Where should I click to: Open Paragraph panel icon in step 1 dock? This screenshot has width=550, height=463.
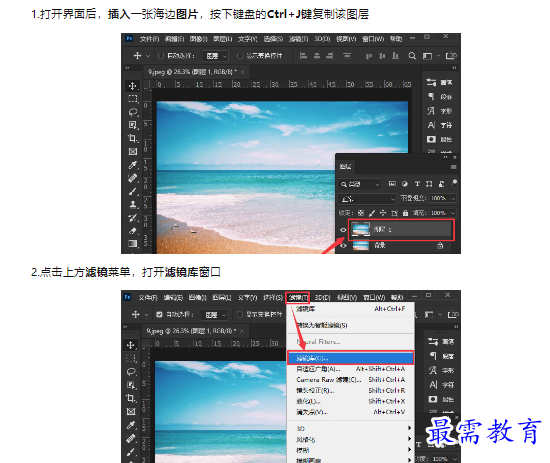(x=431, y=96)
